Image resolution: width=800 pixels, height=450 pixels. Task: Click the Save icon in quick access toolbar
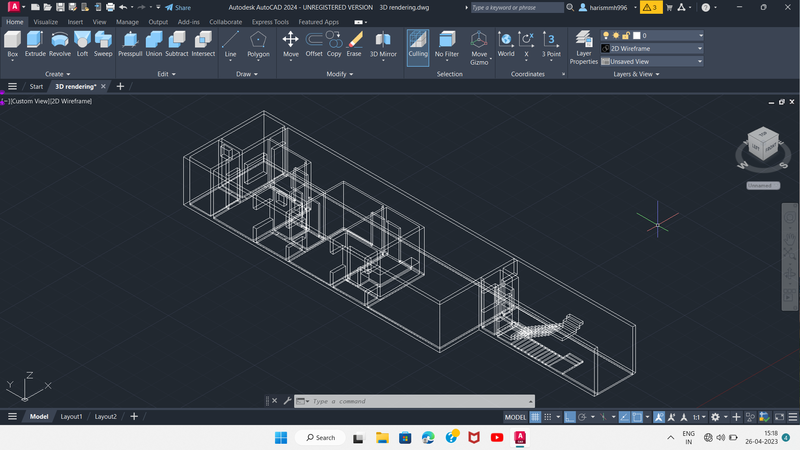click(x=60, y=7)
